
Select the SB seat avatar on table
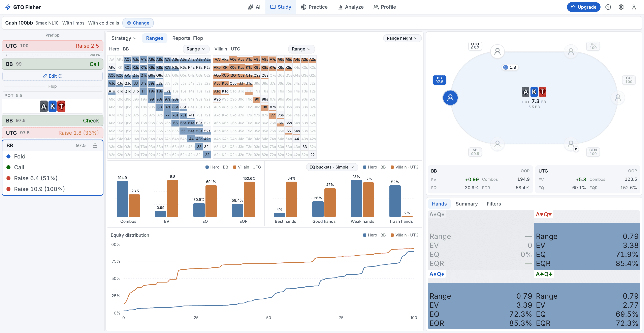[497, 144]
